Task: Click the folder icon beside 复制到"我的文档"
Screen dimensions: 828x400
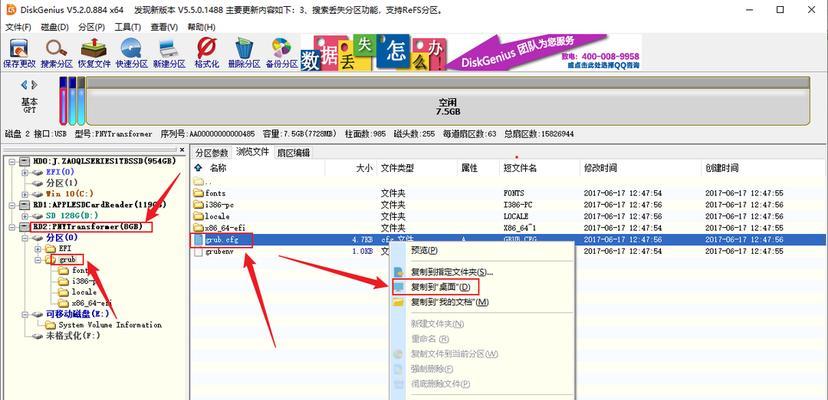Action: click(x=399, y=303)
